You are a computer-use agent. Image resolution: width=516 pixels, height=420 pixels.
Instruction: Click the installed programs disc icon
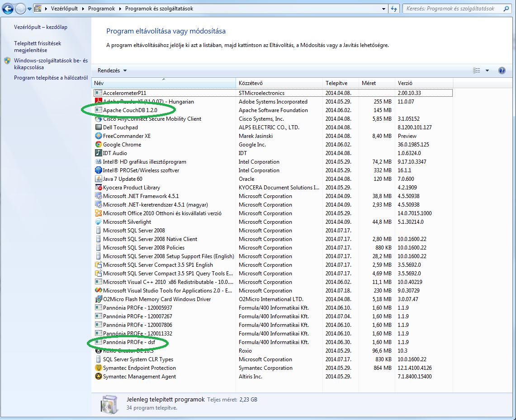pyautogui.click(x=109, y=404)
